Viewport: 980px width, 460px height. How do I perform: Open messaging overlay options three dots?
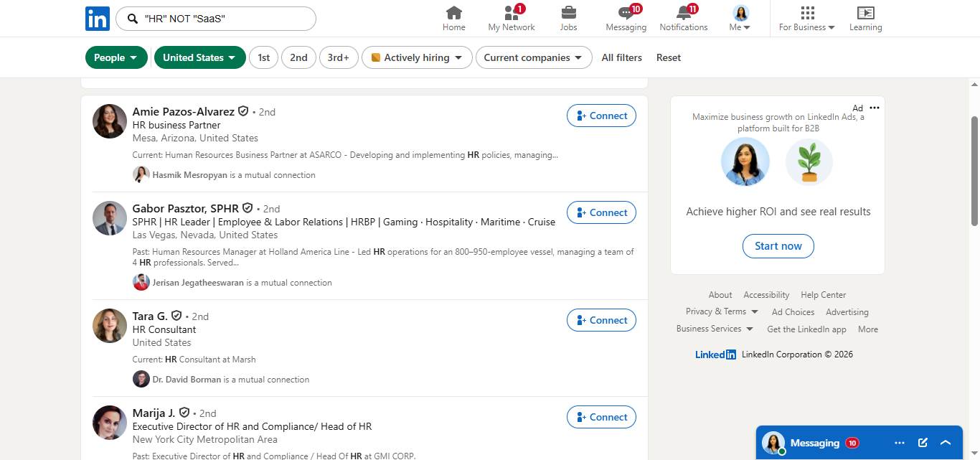900,443
